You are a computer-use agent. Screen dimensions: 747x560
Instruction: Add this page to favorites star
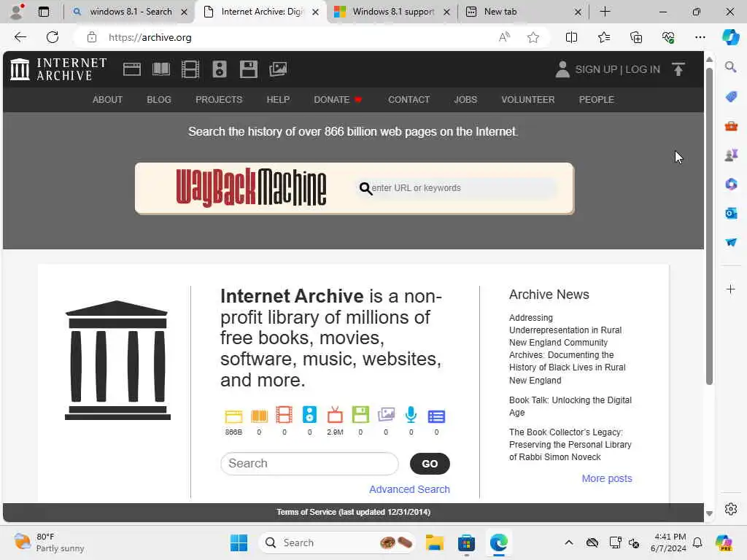[533, 38]
